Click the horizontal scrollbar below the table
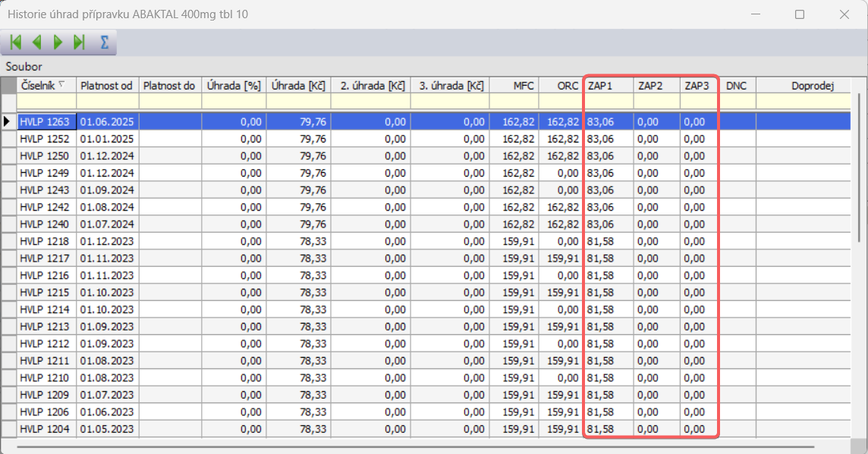Screen dimensions: 868x454 [x=415, y=446]
